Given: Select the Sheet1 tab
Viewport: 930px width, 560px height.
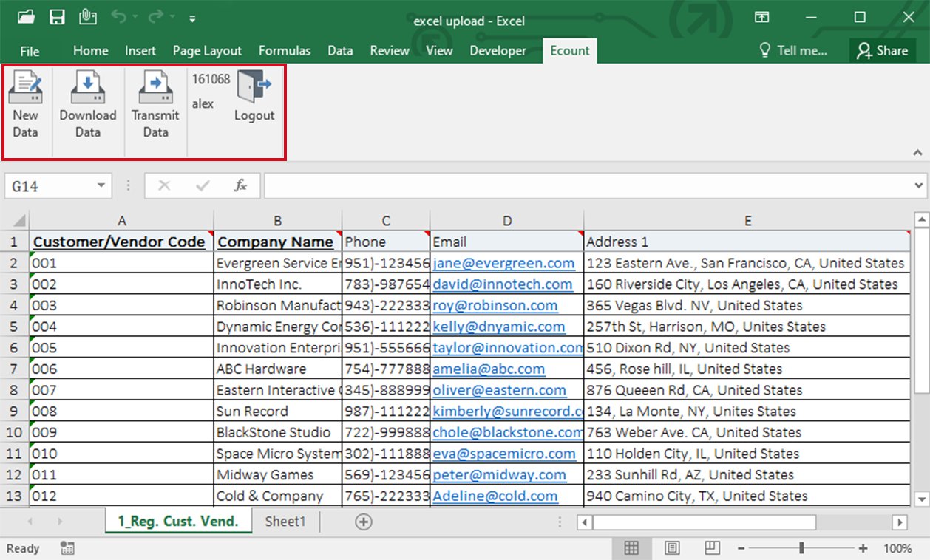Looking at the screenshot, I should pos(285,522).
